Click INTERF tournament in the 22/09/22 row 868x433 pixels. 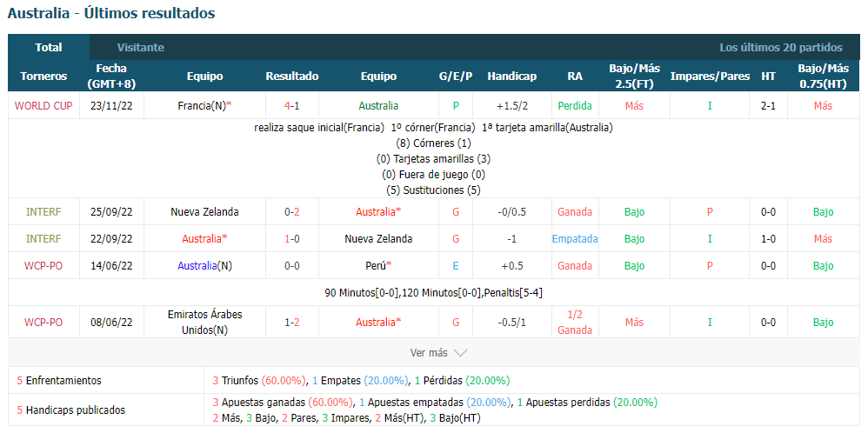[x=43, y=238]
